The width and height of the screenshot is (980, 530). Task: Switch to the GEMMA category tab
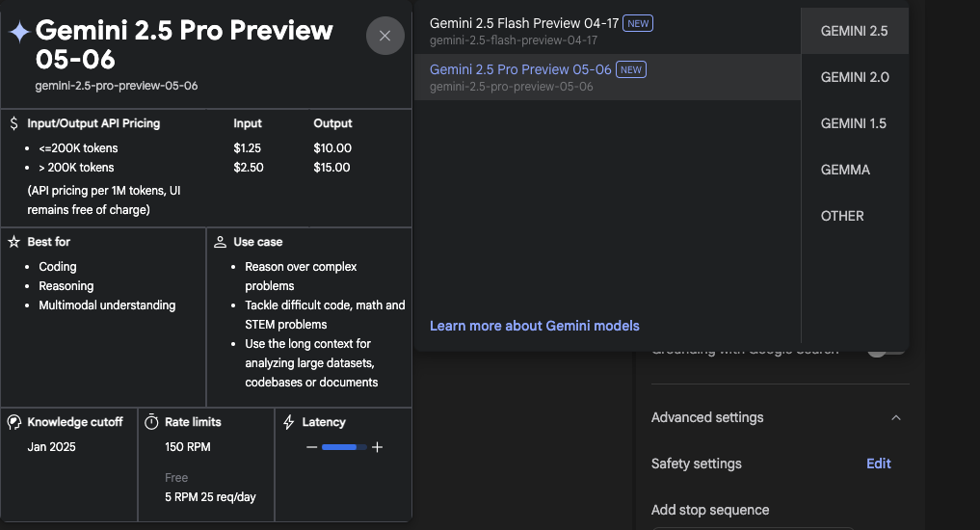click(x=855, y=170)
